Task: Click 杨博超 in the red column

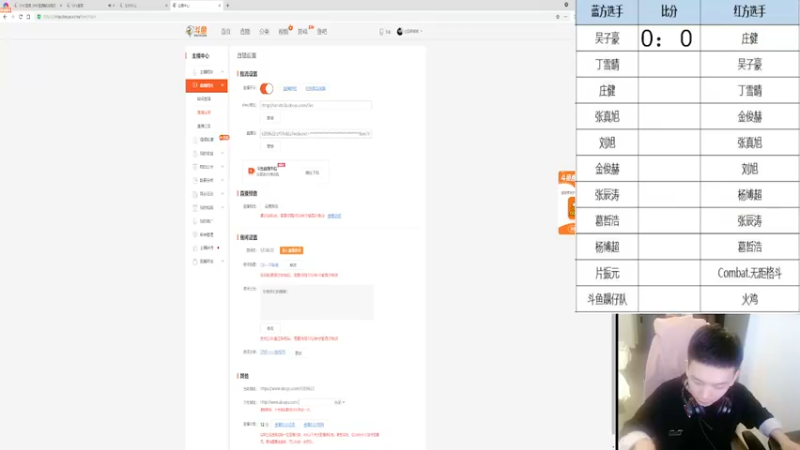Action: click(749, 195)
